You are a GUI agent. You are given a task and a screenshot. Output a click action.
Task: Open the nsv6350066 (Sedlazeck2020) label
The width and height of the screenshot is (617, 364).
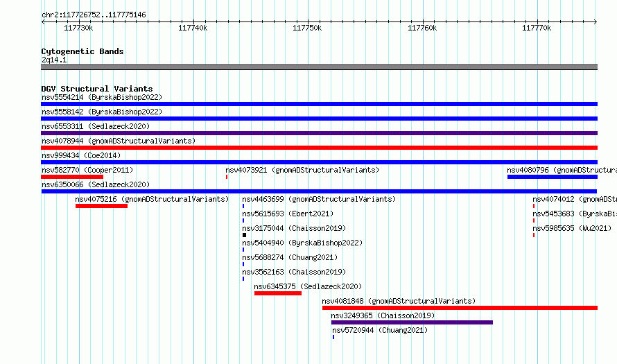click(x=96, y=184)
